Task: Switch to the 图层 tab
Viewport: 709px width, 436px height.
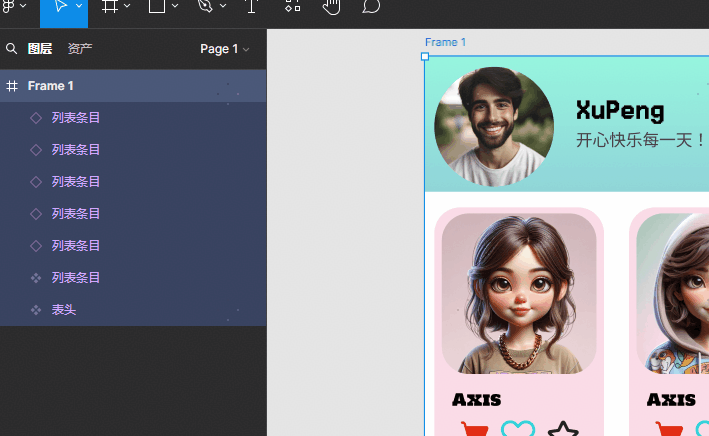Action: click(40, 48)
